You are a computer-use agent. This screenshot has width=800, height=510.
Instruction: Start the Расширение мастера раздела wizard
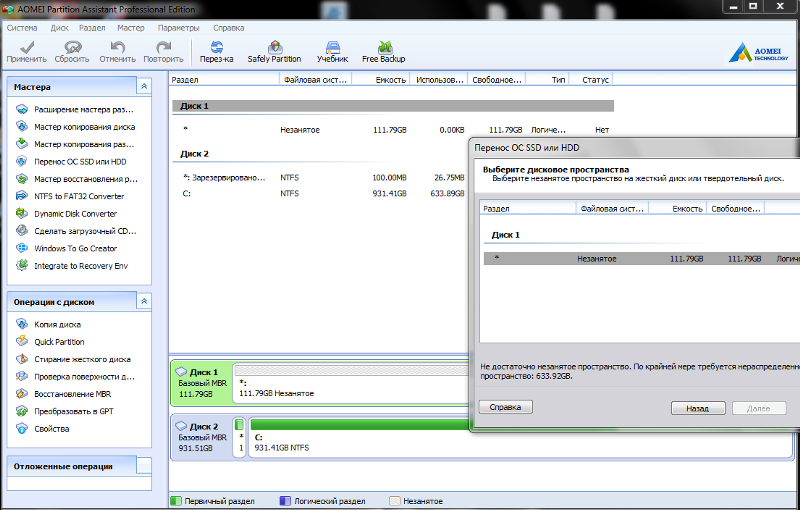click(76, 110)
